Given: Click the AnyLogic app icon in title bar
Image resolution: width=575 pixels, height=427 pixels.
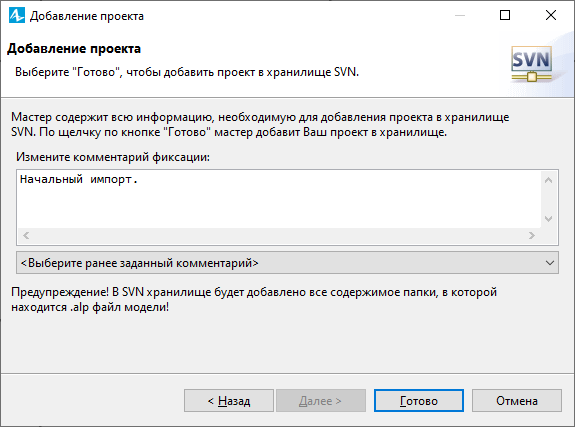Looking at the screenshot, I should pos(17,15).
